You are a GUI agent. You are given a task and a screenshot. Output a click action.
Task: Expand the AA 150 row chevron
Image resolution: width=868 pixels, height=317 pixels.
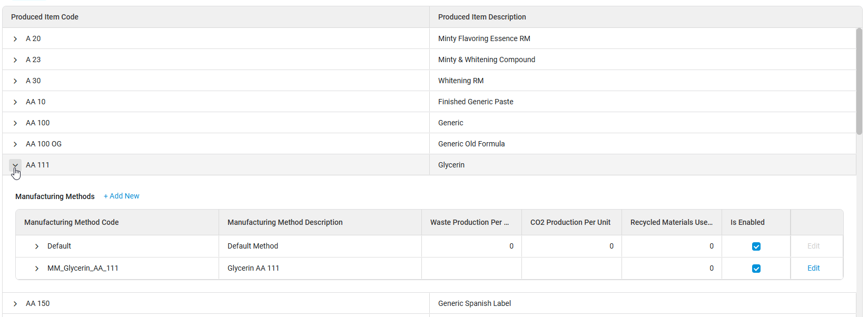coord(15,304)
